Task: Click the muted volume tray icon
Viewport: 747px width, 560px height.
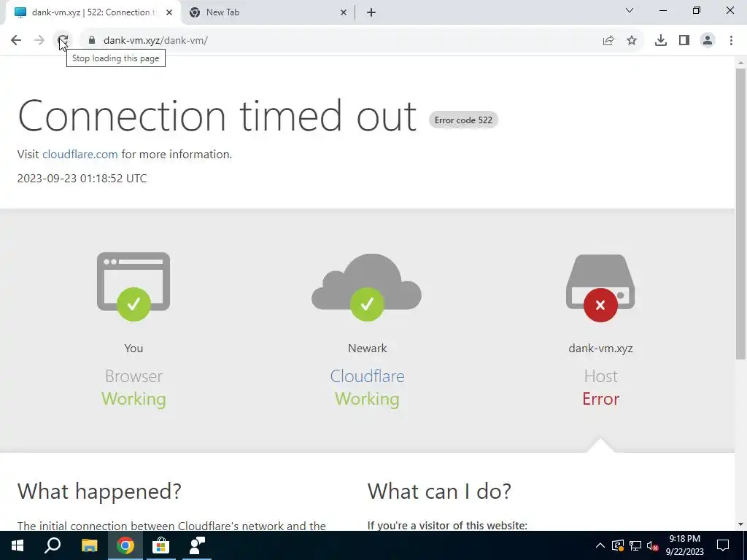Action: [653, 545]
